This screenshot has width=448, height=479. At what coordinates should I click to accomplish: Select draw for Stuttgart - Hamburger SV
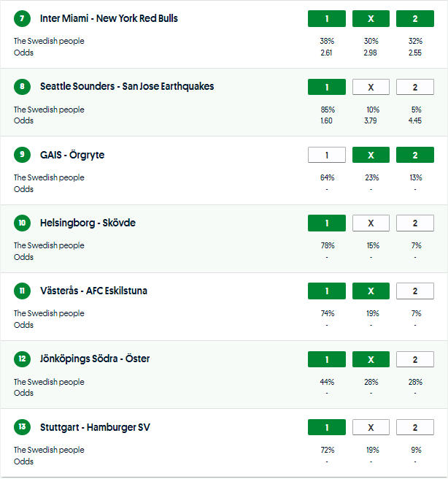[371, 428]
